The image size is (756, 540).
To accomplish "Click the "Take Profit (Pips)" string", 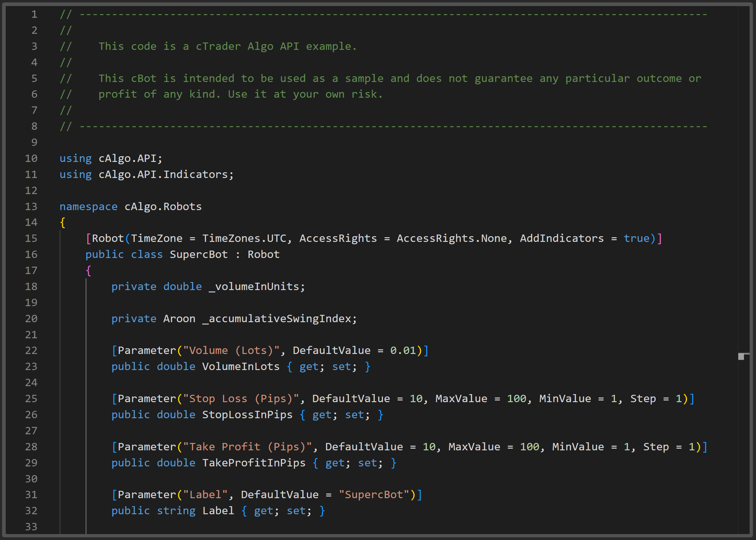I will coord(247,447).
